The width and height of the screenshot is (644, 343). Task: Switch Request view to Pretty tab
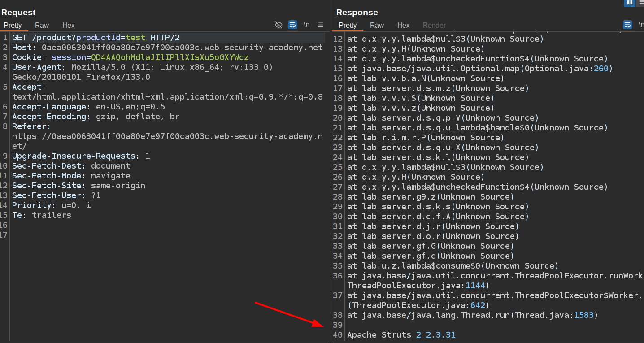pos(13,25)
